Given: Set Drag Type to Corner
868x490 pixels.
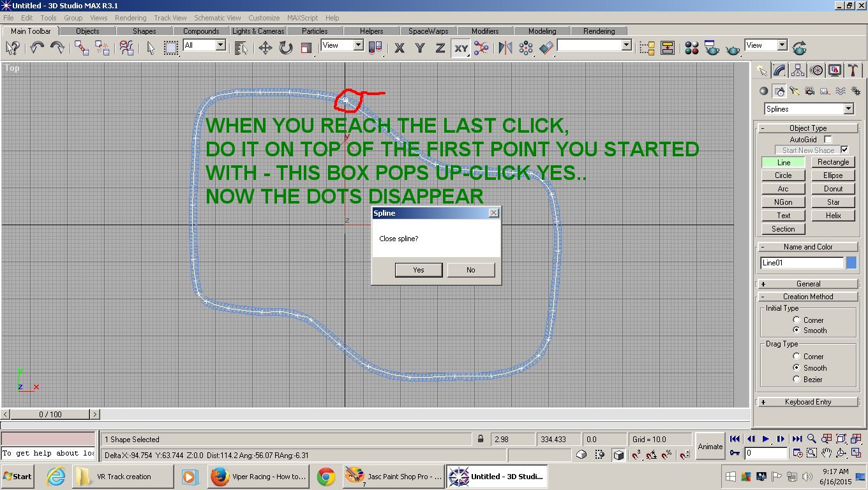Looking at the screenshot, I should click(797, 356).
